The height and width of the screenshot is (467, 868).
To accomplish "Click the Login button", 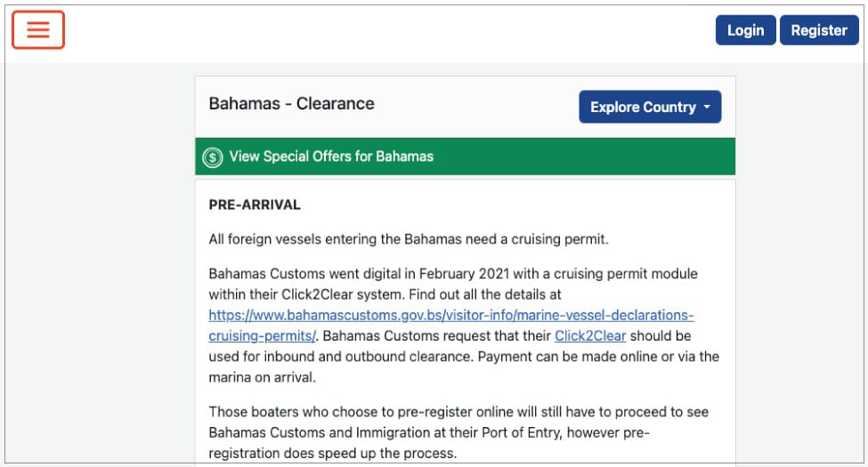I will [745, 30].
